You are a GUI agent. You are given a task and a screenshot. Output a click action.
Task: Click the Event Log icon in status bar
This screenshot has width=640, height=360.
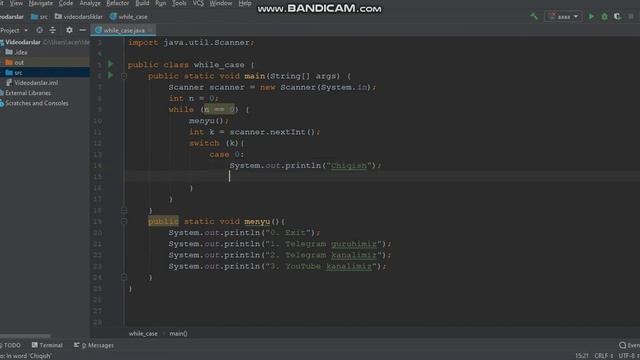tap(622, 345)
